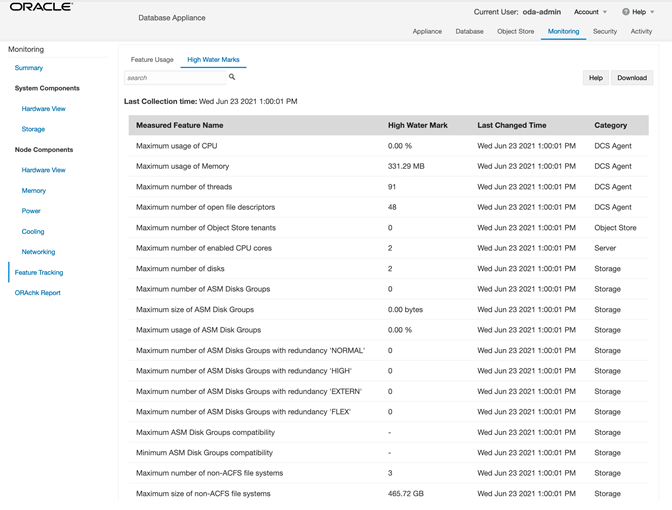Select 'Maximum size of non-ACFS file systems'

(389, 494)
